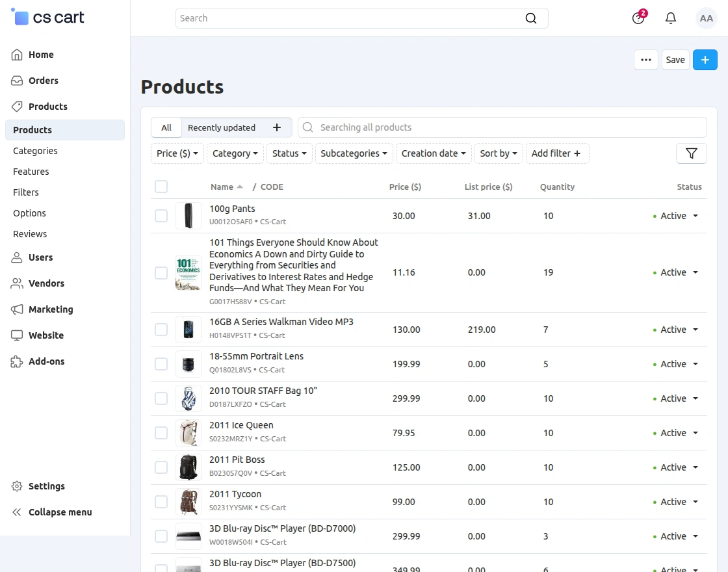Click Add filter to add a new filter
Image resolution: width=728 pixels, height=572 pixels.
556,153
